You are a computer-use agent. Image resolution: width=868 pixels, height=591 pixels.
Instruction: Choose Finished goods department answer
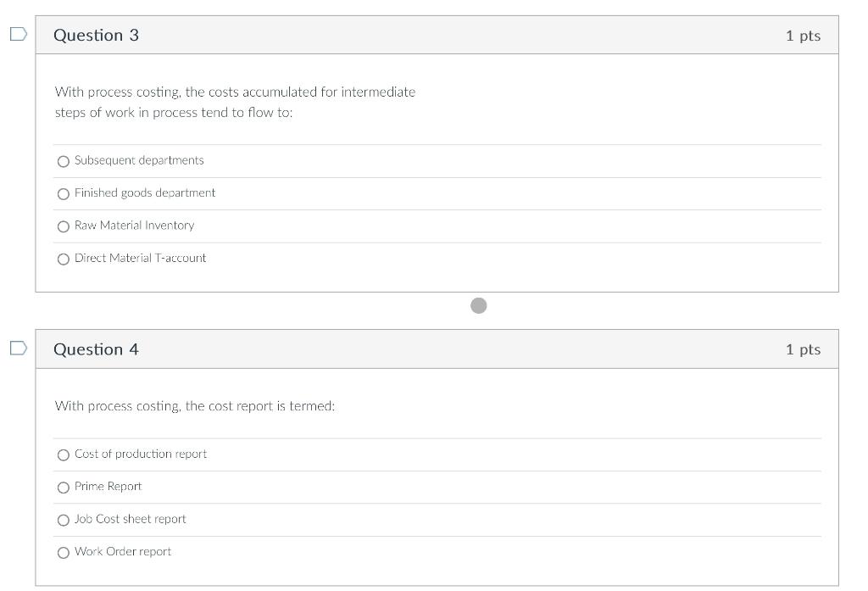point(64,194)
